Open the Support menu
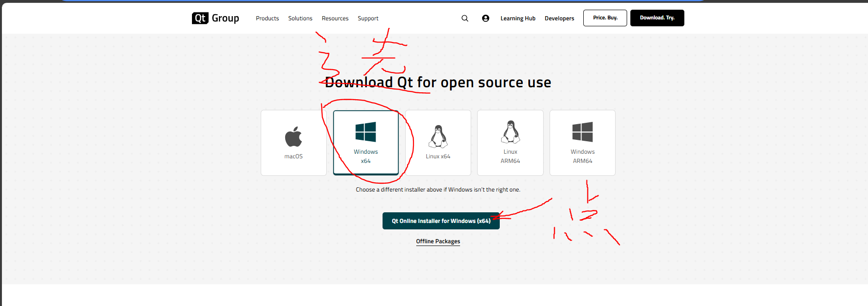Screen dimensions: 868x306 point(368,18)
